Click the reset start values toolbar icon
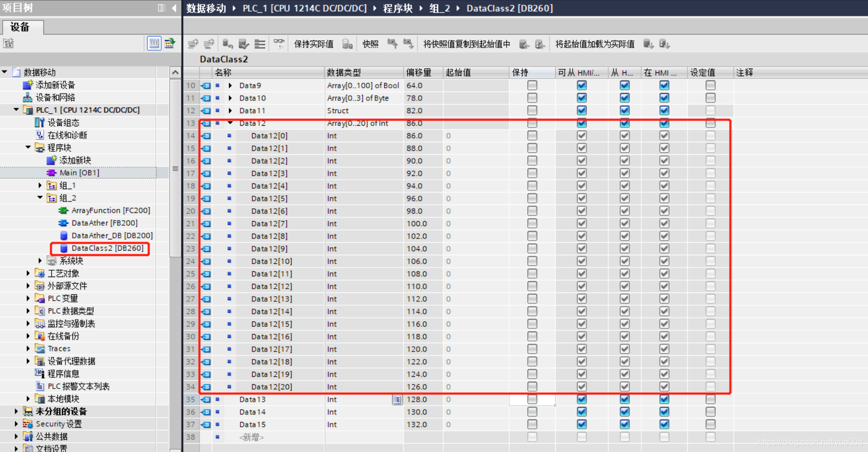The image size is (868, 452). coord(228,44)
